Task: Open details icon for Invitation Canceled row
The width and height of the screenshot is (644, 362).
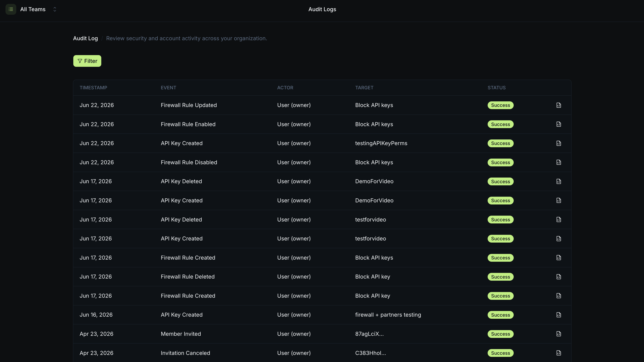Action: pos(559,353)
